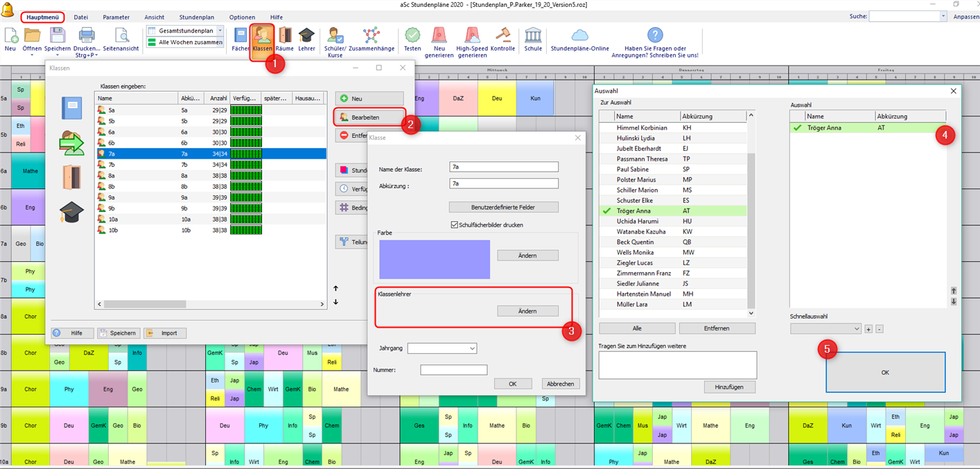This screenshot has width=980, height=469.
Task: Open the Alle Wochen zusammen dropdown
Action: (x=184, y=42)
